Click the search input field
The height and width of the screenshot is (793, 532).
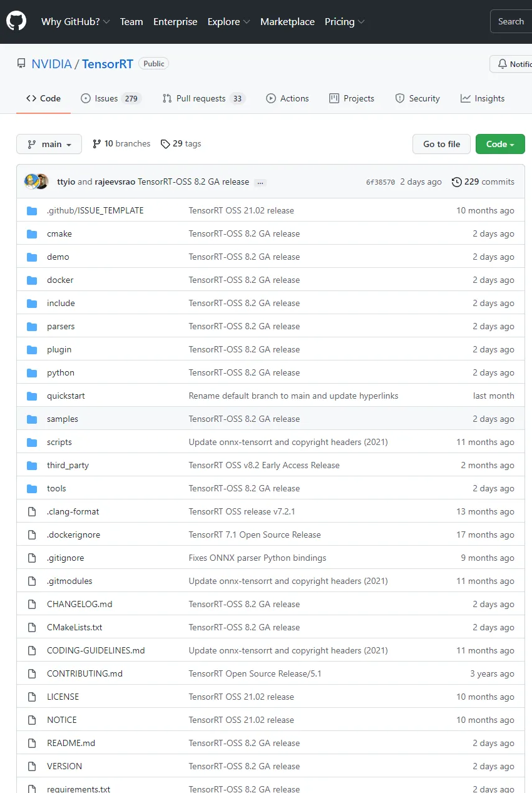click(x=511, y=21)
